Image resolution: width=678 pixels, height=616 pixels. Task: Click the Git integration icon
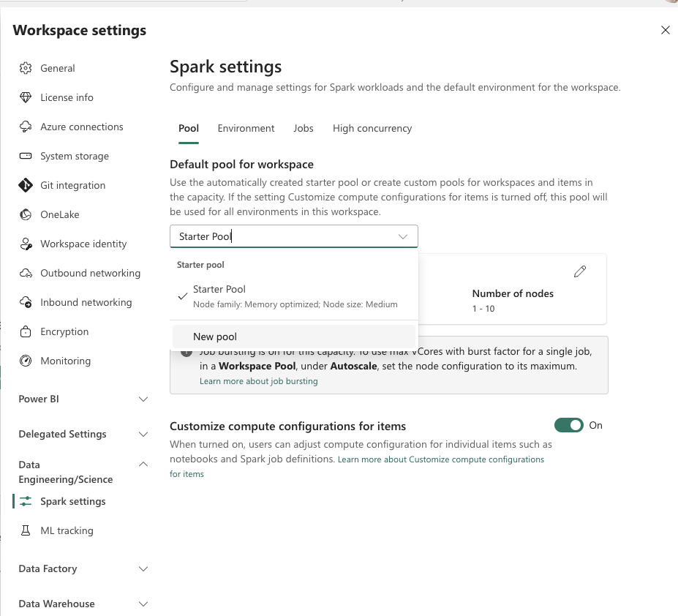pos(26,185)
